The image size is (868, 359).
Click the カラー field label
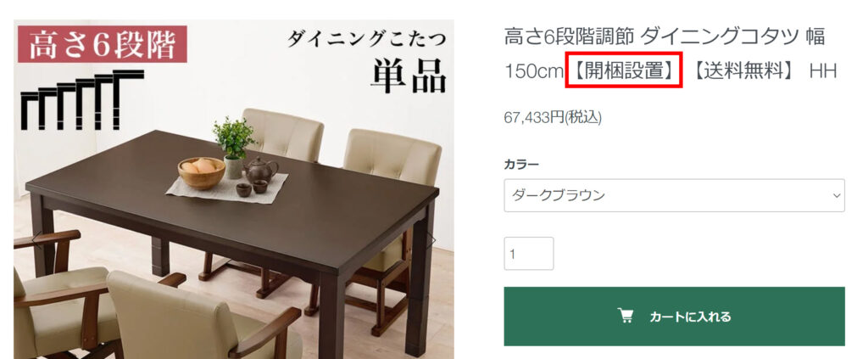521,165
